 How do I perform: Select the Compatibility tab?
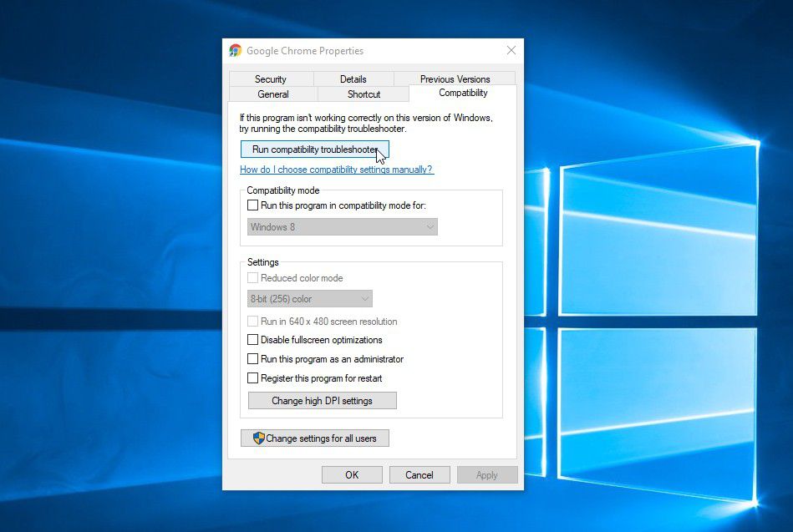tap(463, 93)
